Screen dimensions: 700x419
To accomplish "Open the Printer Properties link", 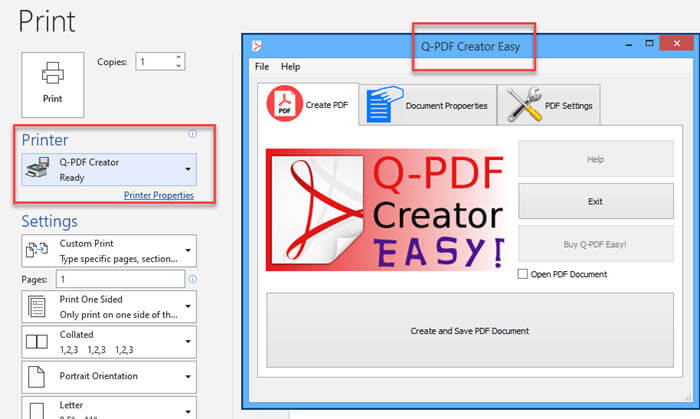I will pos(158,195).
